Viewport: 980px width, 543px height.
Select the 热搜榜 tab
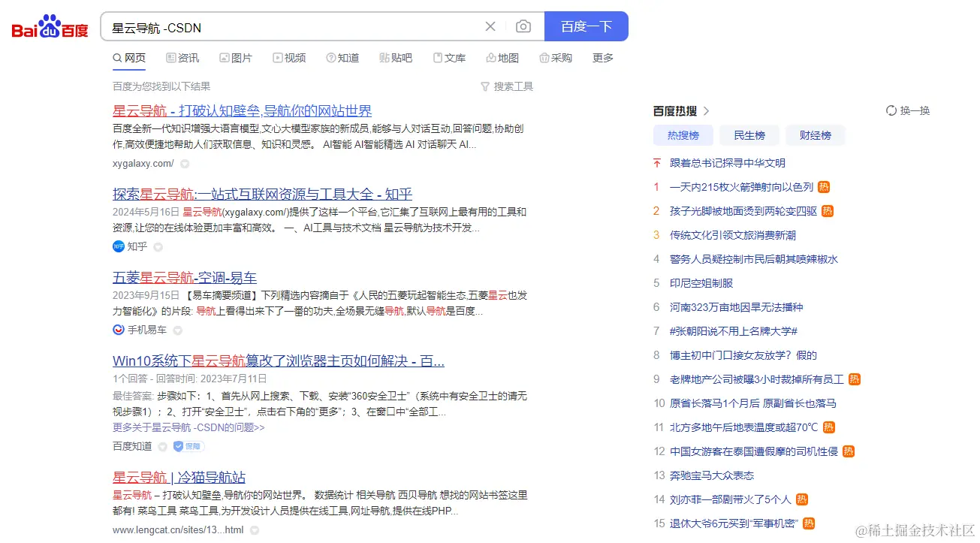[683, 135]
